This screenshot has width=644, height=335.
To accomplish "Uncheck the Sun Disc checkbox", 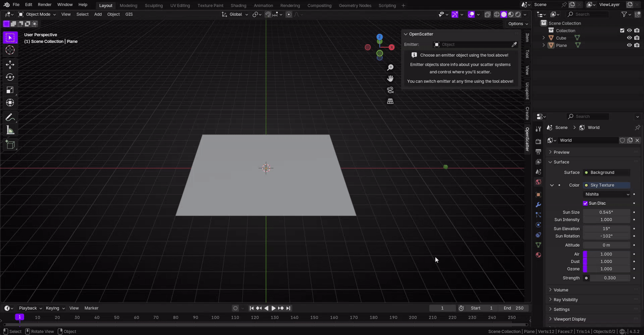I will click(585, 203).
